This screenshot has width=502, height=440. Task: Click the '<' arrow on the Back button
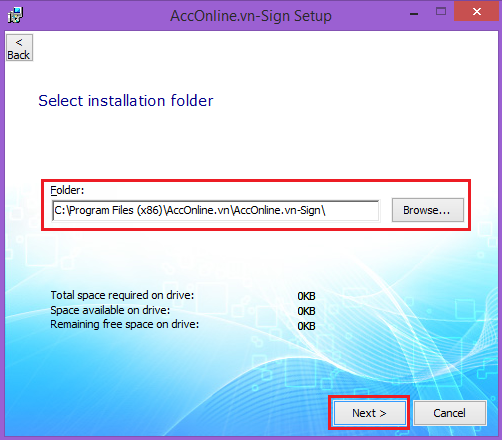19,42
